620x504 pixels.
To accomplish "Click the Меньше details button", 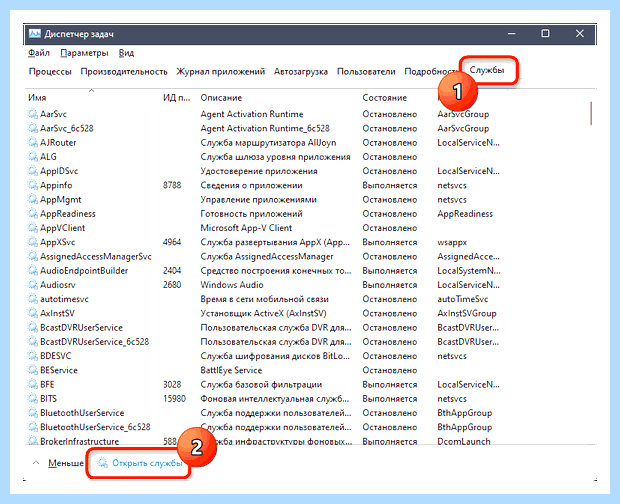I will [x=66, y=463].
